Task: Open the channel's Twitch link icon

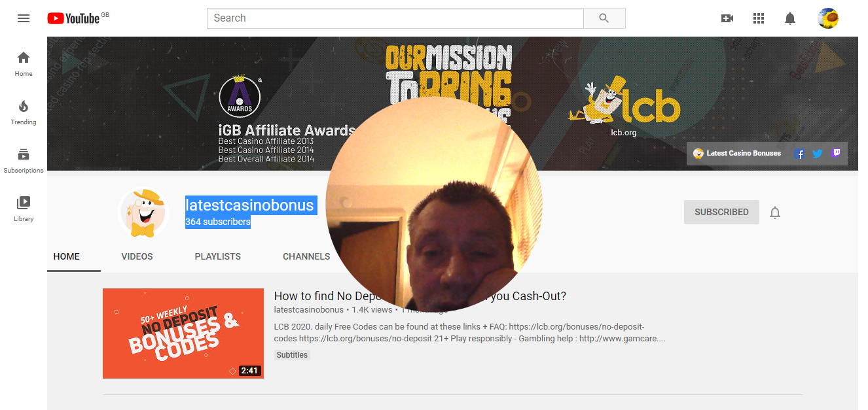Action: pyautogui.click(x=836, y=154)
